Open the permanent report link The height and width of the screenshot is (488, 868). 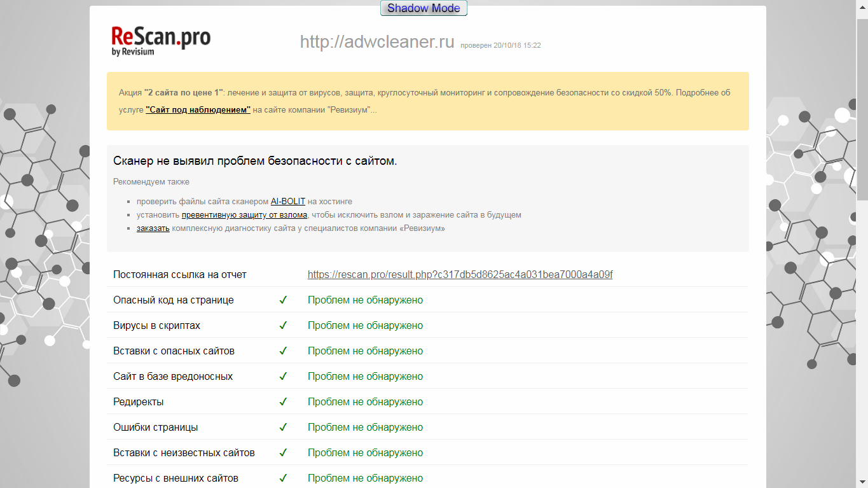tap(460, 274)
